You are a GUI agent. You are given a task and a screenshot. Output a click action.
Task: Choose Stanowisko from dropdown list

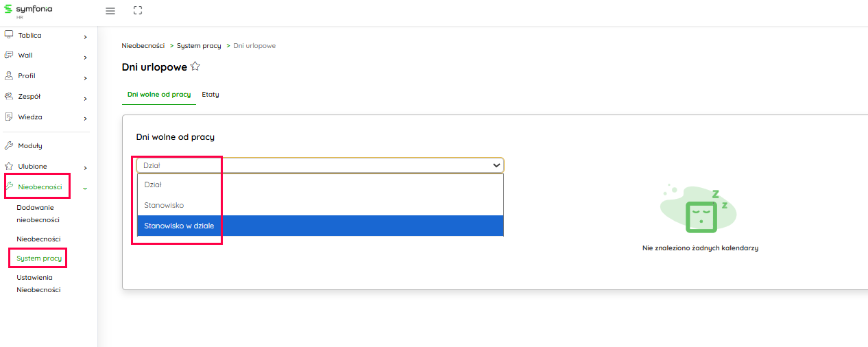pyautogui.click(x=320, y=205)
